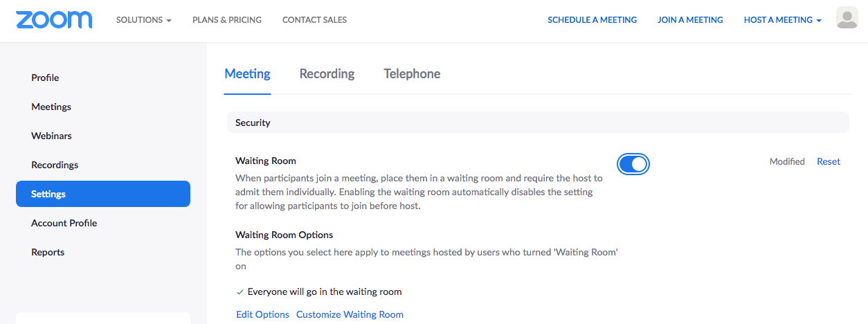Open the user profile avatar icon
This screenshot has width=868, height=324.
tap(847, 18)
